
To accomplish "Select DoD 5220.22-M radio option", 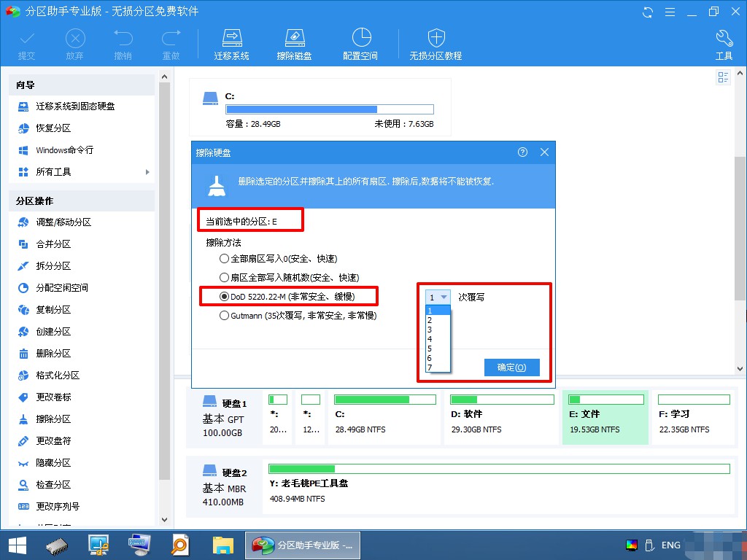I will pyautogui.click(x=224, y=297).
